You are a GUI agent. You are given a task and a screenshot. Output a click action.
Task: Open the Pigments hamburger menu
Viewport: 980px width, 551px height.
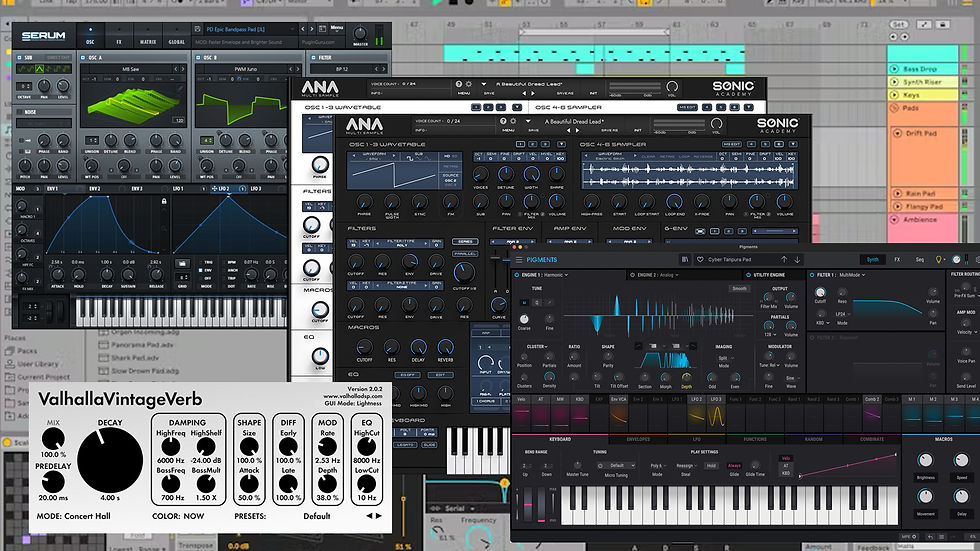pos(518,259)
